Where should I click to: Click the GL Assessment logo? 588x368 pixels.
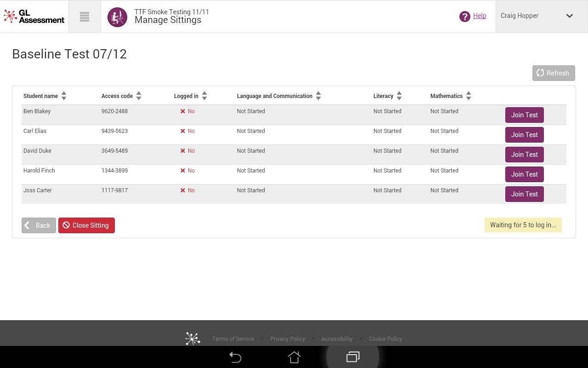point(34,16)
